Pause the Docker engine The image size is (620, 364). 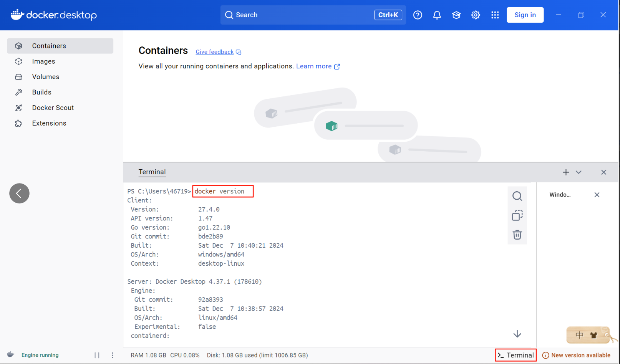tap(97, 355)
